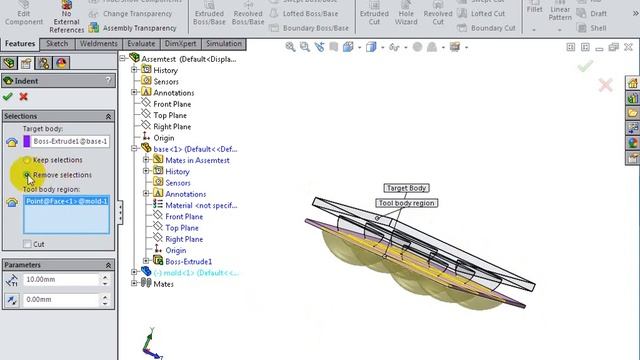Switch to the Features tab
The image size is (640, 360).
pyautogui.click(x=20, y=44)
